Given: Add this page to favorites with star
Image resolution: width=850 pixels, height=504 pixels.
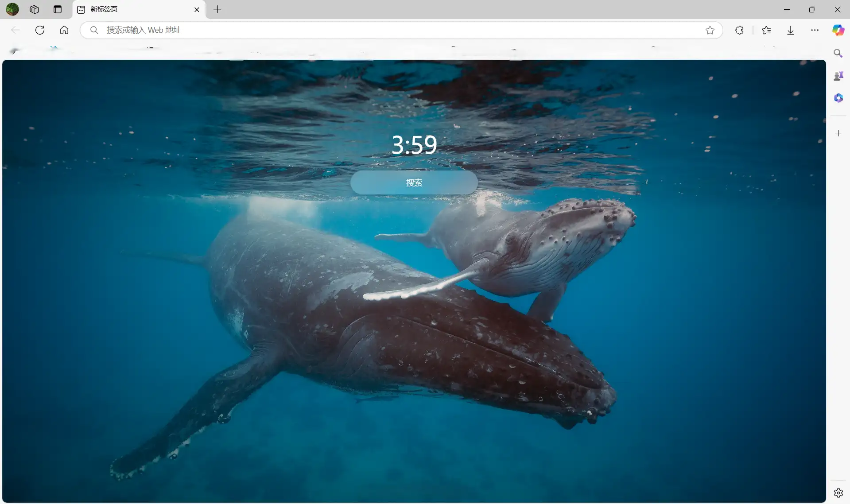Looking at the screenshot, I should 710,30.
